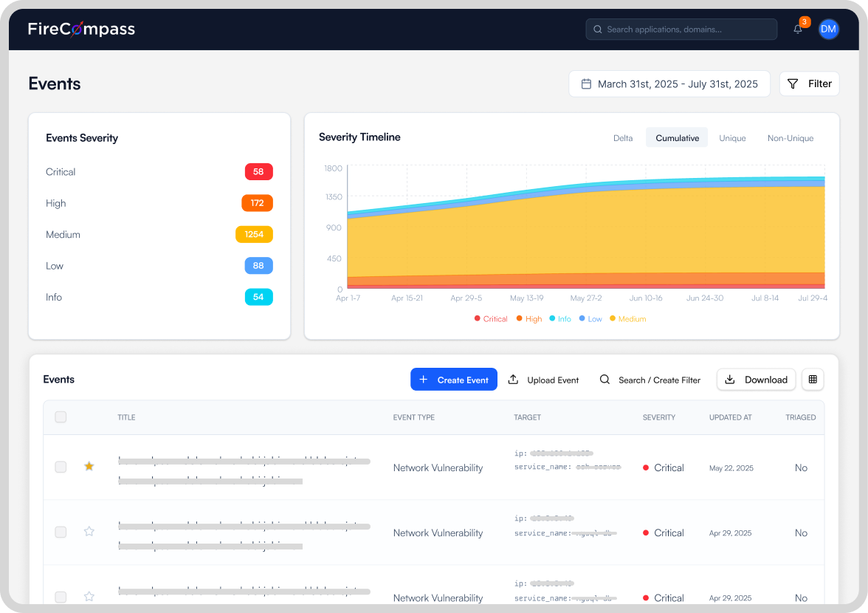Image resolution: width=868 pixels, height=613 pixels.
Task: Click the Search / Create Filter magnifier
Action: [x=604, y=380]
